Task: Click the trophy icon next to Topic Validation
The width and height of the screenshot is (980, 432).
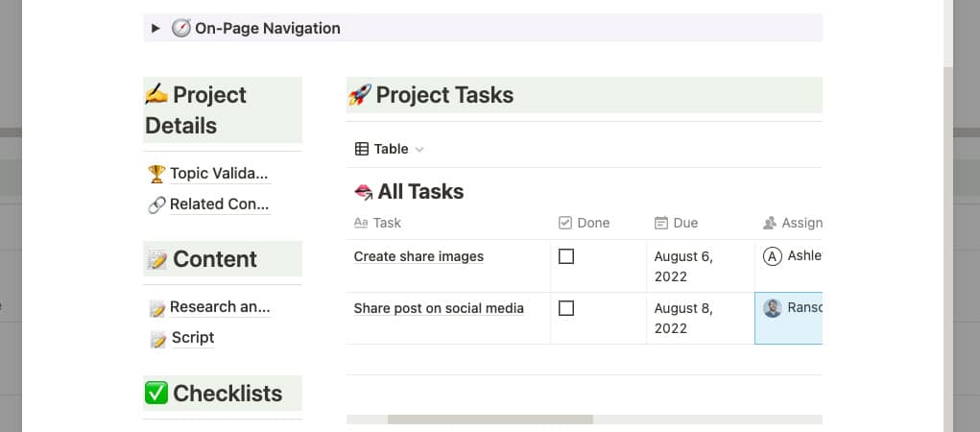Action: (x=156, y=174)
